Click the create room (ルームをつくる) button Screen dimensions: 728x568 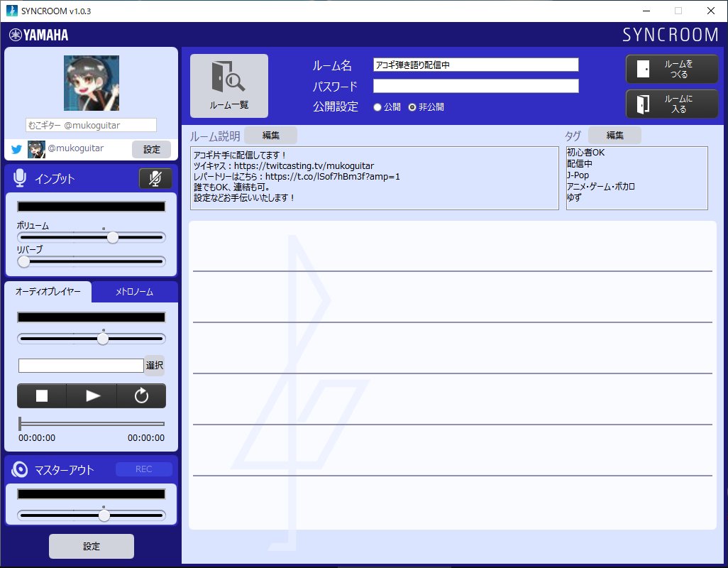coord(672,69)
